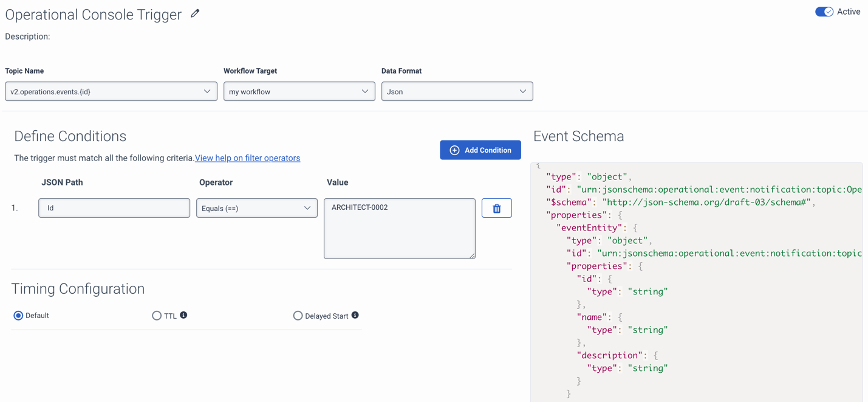Select the Delayed Start radio button
Viewport: 868px width, 402px height.
(x=298, y=316)
